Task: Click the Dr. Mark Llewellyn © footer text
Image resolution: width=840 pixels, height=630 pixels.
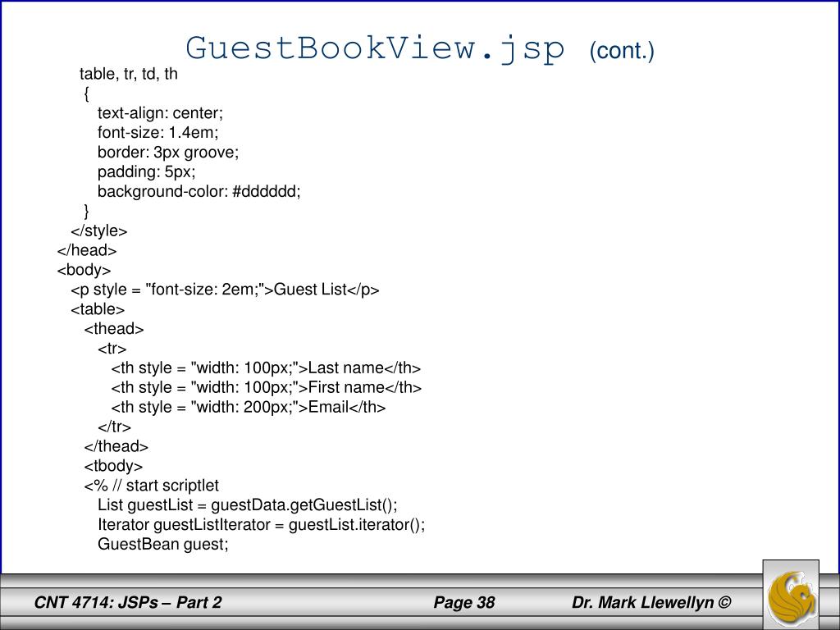Action: click(651, 602)
